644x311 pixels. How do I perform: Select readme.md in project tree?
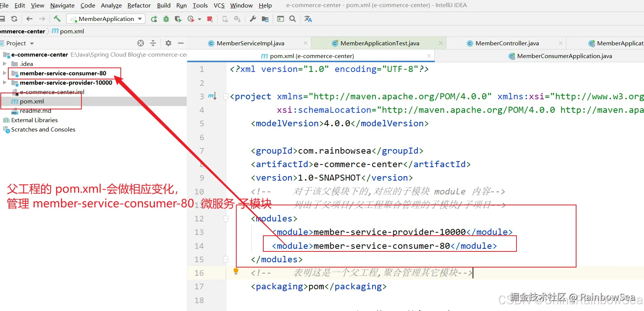pos(35,111)
